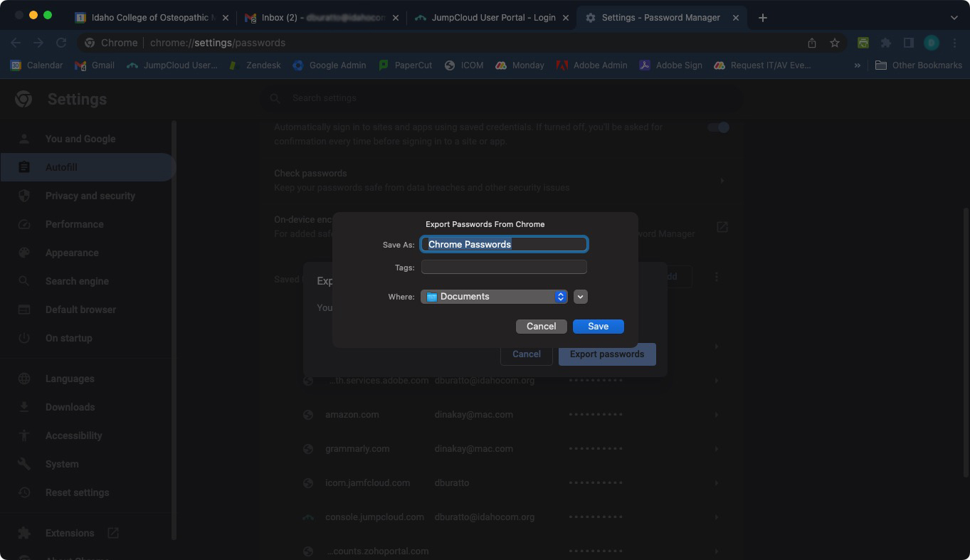Open a new browser tab
Screen dimensions: 970x560
762,18
